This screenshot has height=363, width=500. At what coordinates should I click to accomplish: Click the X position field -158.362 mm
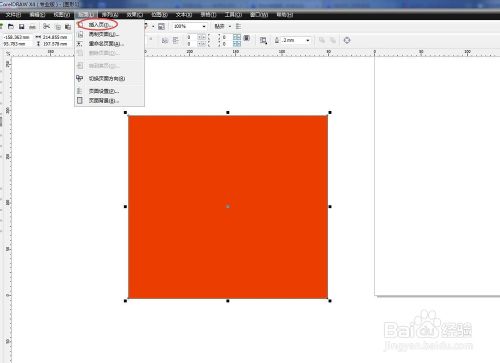(x=17, y=37)
